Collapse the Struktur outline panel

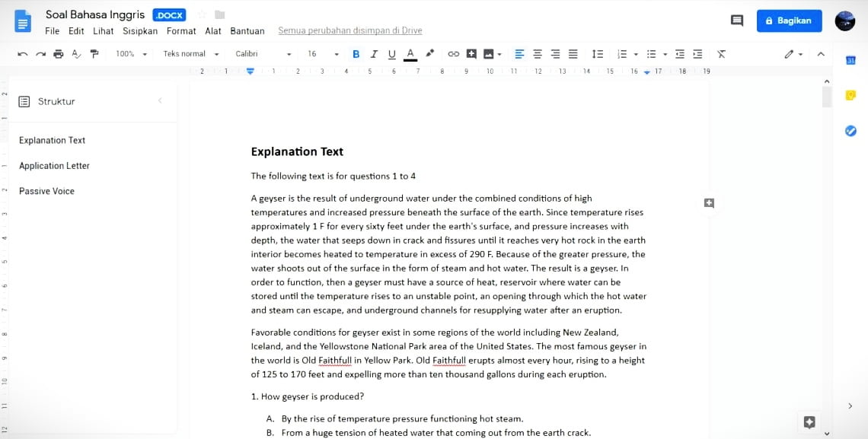click(x=160, y=100)
